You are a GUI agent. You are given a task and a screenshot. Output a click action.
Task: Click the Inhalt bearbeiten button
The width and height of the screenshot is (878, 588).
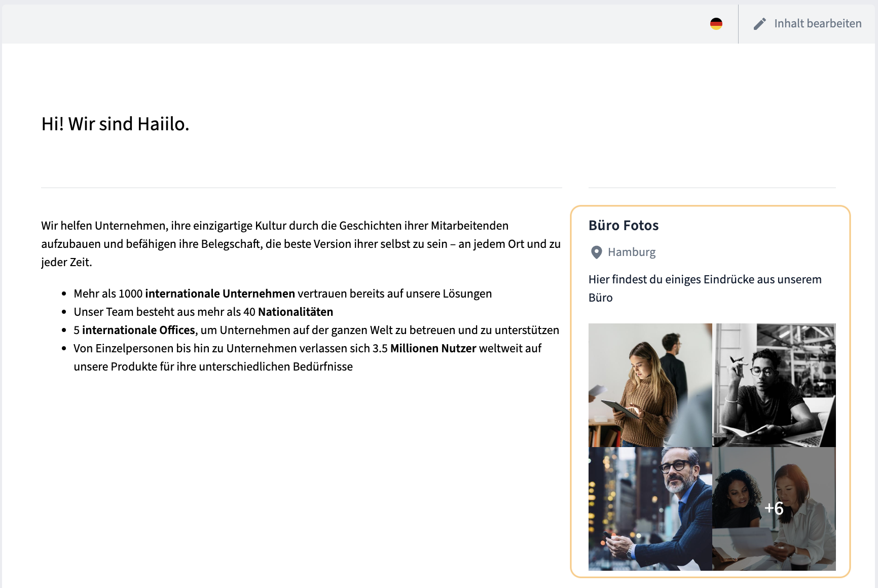[808, 24]
